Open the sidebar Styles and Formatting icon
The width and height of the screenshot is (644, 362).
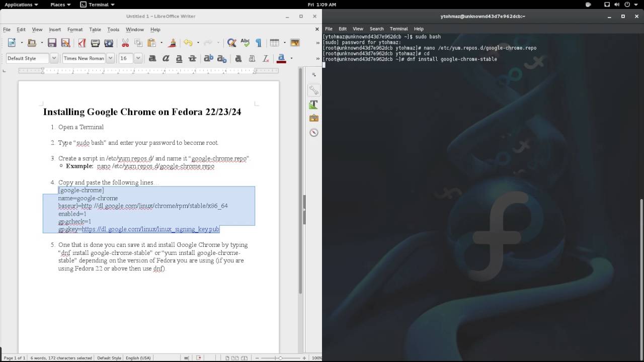[x=314, y=105]
